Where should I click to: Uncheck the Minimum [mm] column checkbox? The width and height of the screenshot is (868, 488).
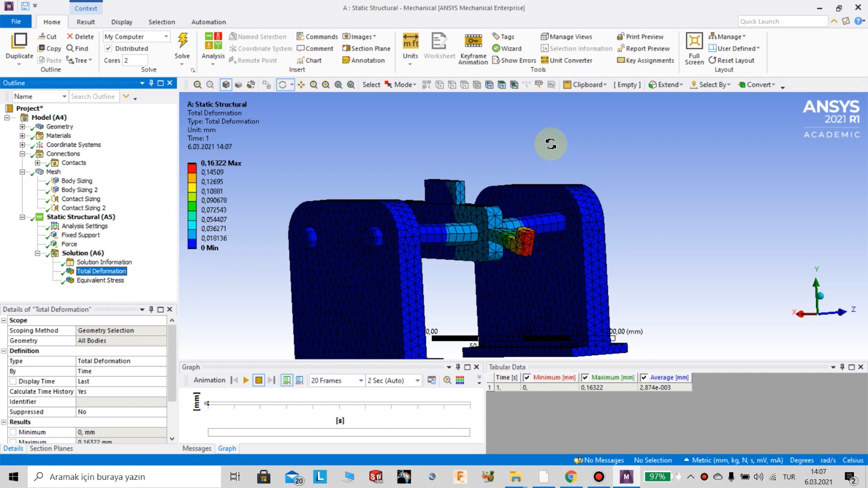528,377
